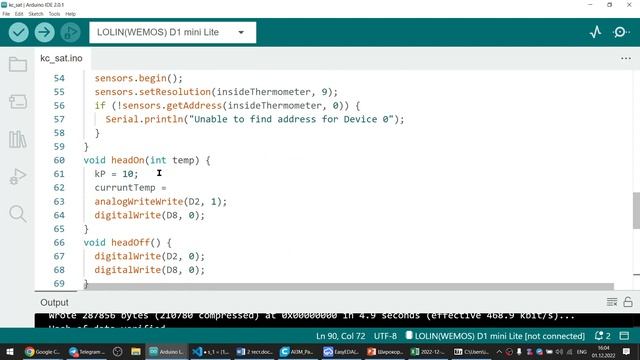
Task: Open the Search side panel
Action: click(x=18, y=213)
